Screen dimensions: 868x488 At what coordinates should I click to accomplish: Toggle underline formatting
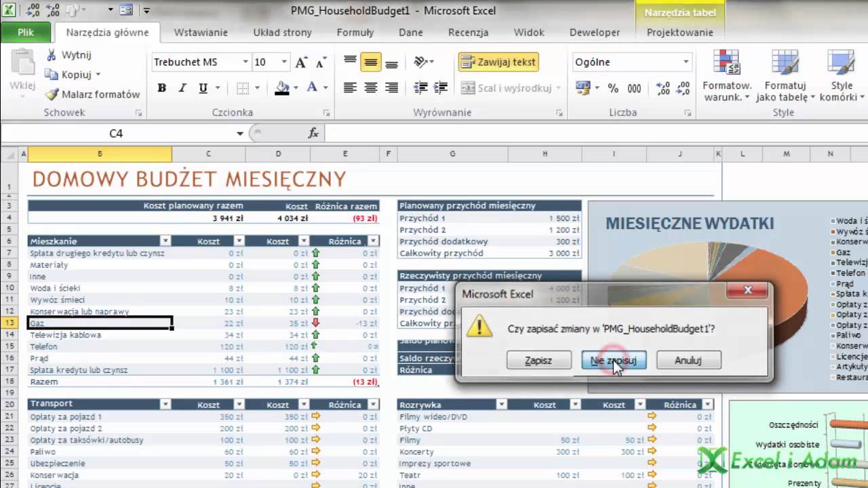pos(203,88)
